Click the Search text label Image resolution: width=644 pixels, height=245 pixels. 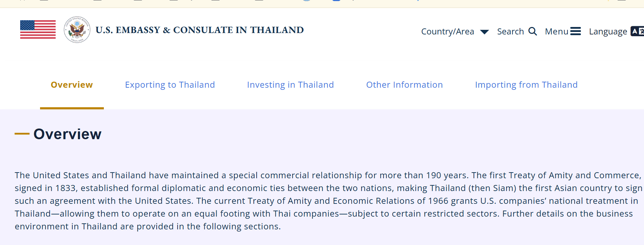(510, 32)
